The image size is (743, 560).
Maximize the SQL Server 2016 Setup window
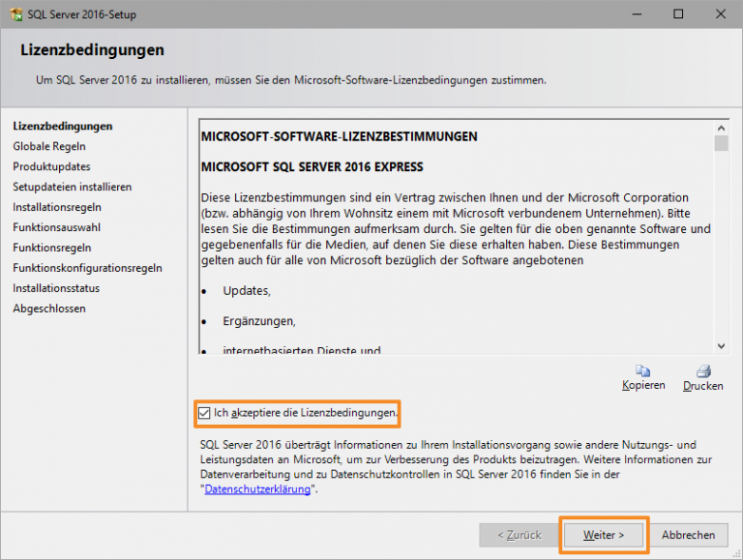coord(678,14)
